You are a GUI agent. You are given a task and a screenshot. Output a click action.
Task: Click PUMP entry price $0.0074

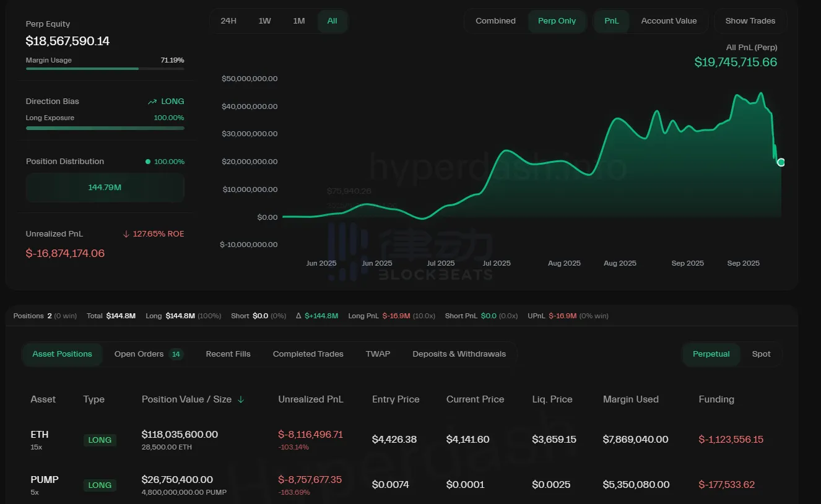391,485
